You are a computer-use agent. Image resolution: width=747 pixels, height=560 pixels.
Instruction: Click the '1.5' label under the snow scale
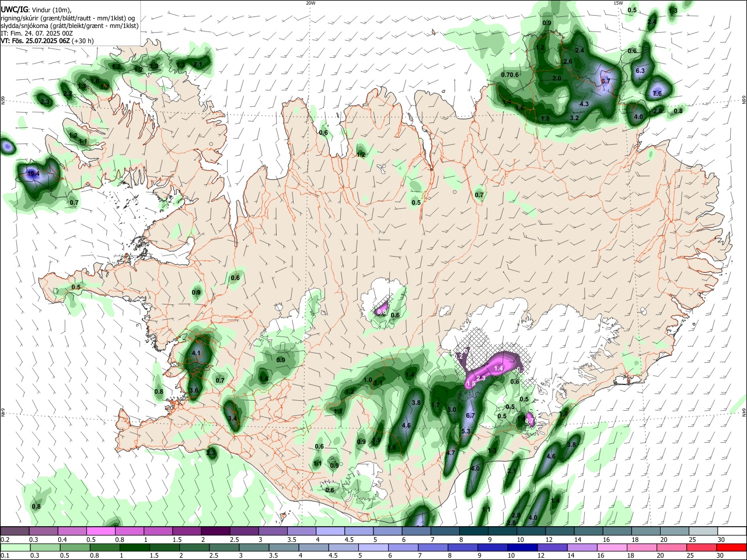click(177, 540)
